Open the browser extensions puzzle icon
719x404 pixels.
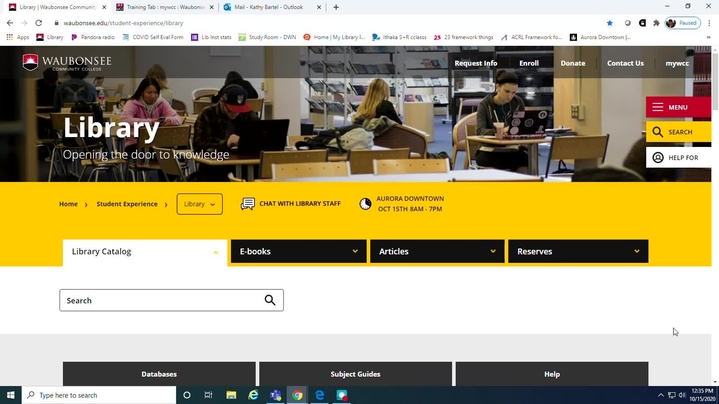click(x=656, y=23)
